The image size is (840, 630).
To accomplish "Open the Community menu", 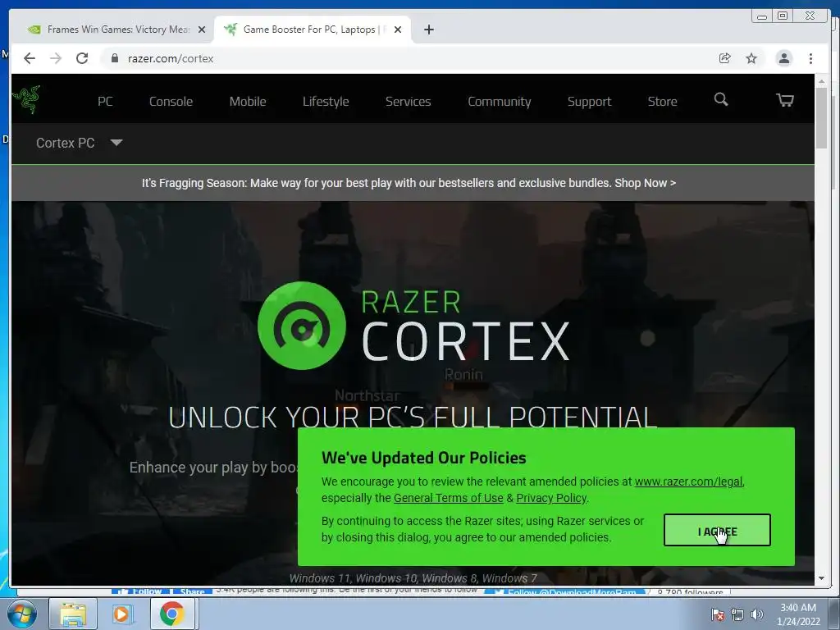I will click(500, 101).
